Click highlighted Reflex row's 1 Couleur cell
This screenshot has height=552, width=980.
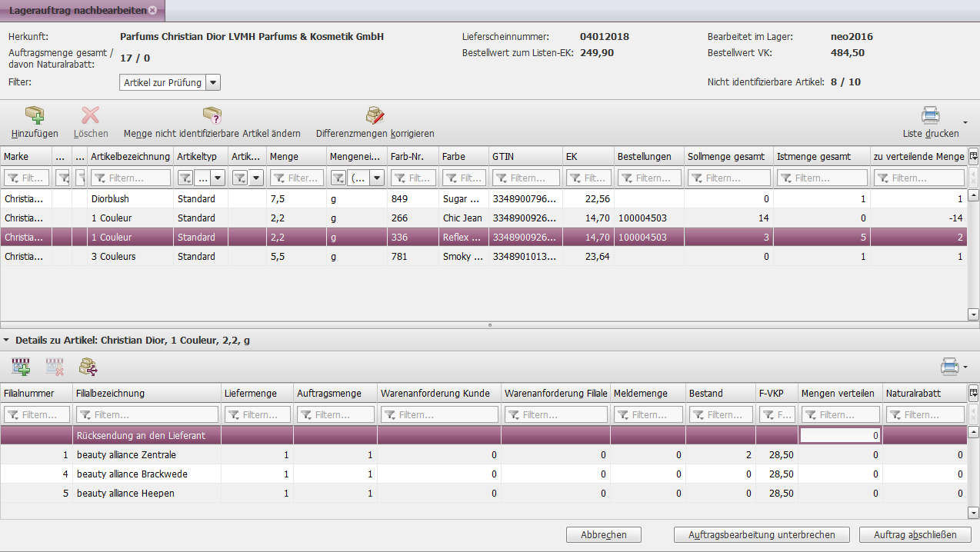pos(131,237)
